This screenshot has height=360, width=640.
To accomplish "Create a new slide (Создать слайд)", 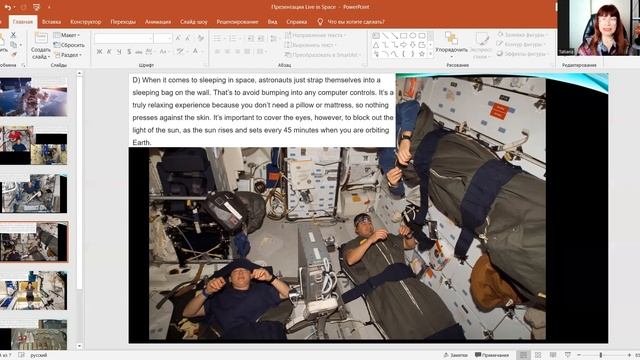I will 40,46.
